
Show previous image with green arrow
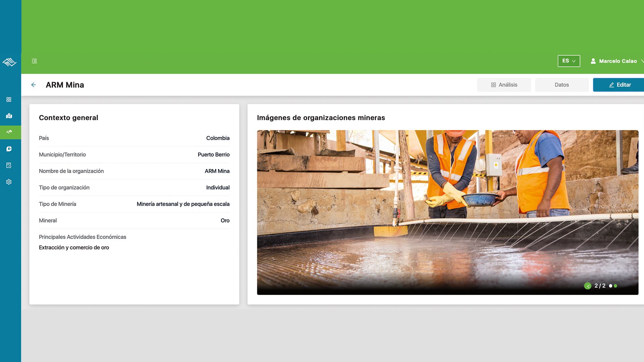(x=587, y=286)
